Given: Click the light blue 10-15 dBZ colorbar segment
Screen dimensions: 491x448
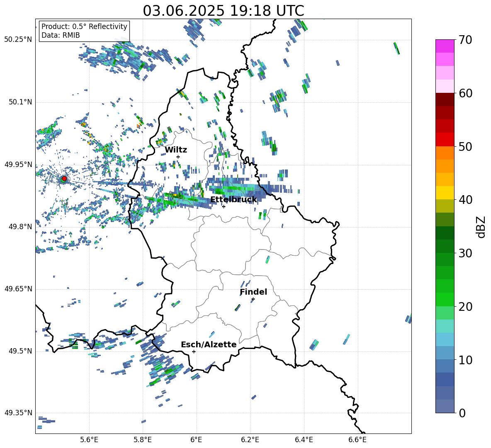Looking at the screenshot, I should pyautogui.click(x=445, y=339).
